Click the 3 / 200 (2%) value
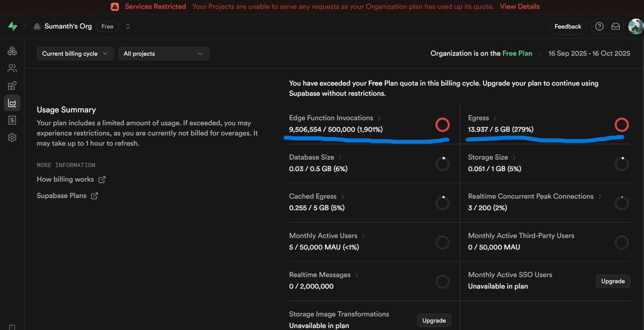This screenshot has height=330, width=644. point(487,208)
